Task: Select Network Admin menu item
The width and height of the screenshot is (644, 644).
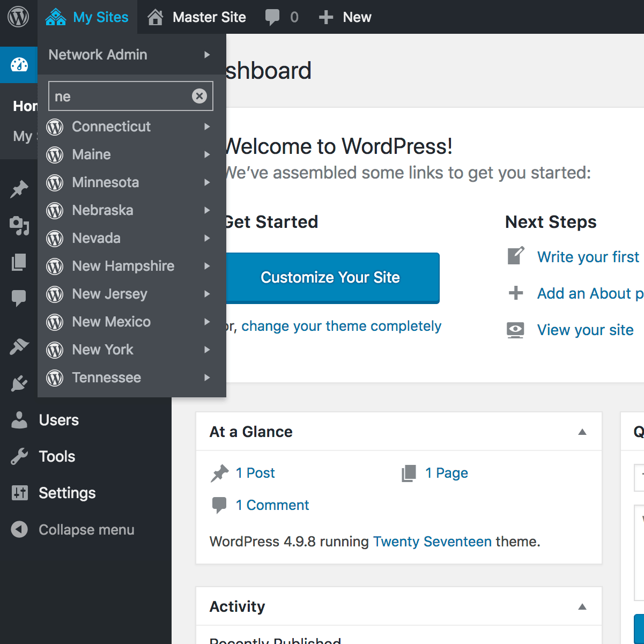Action: [x=132, y=55]
